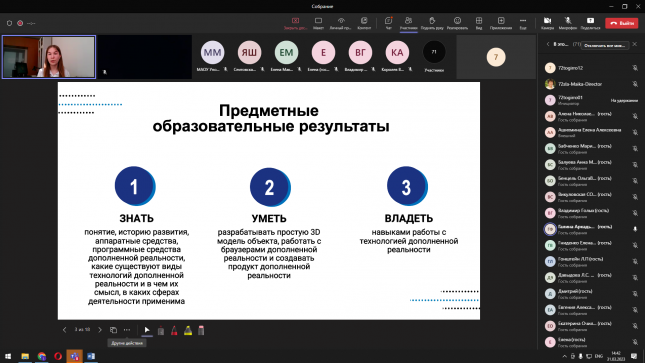
Task: Select the ВГ participant avatar
Action: pos(360,52)
